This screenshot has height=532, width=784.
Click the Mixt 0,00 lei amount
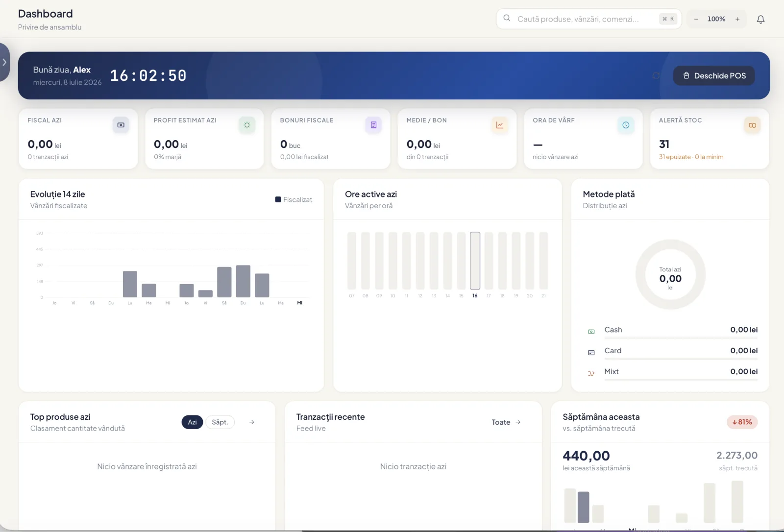click(x=744, y=371)
